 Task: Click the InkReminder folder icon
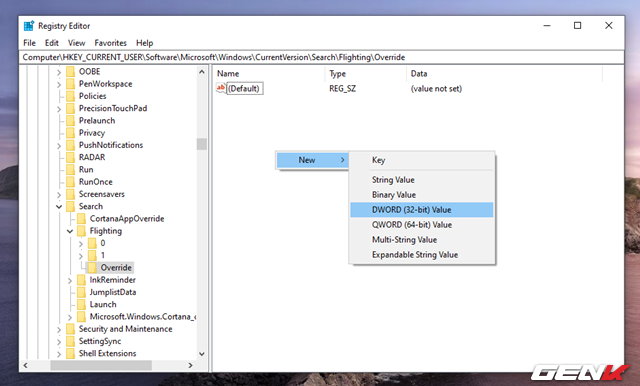click(82, 280)
